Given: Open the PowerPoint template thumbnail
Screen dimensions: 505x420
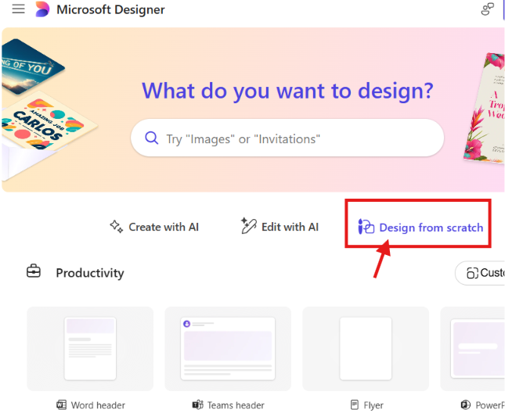Looking at the screenshot, I should tap(472, 349).
